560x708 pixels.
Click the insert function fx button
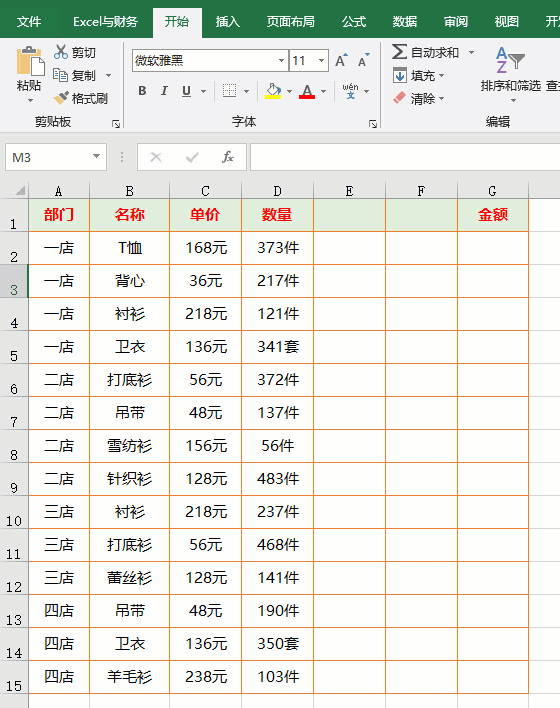pos(228,157)
